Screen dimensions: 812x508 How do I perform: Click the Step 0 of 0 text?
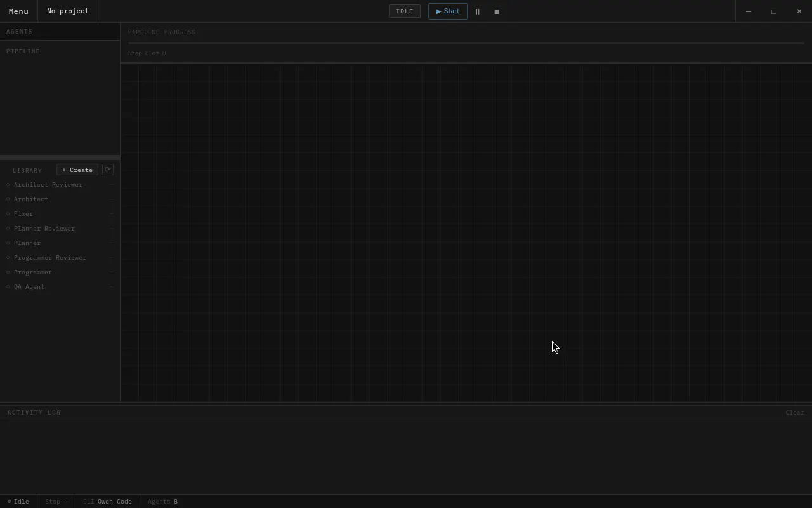(x=147, y=53)
